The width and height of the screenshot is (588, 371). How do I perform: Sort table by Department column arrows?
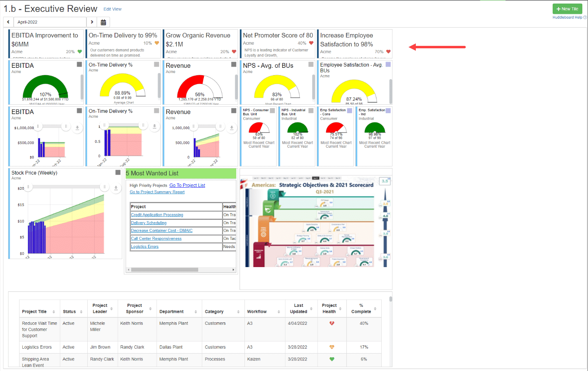click(x=196, y=312)
